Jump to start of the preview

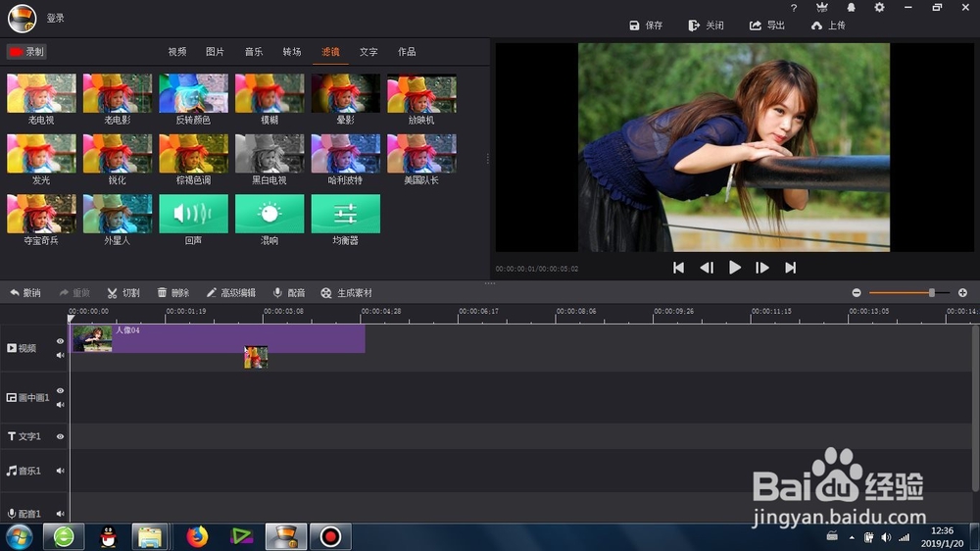(x=679, y=268)
